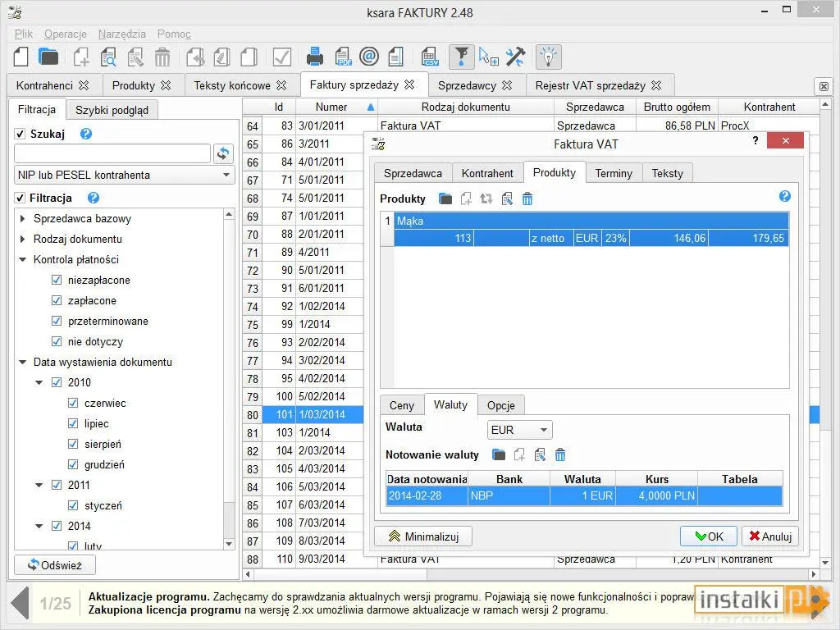Click the add new record toolbar icon
Screen dimensions: 840x630
point(81,57)
